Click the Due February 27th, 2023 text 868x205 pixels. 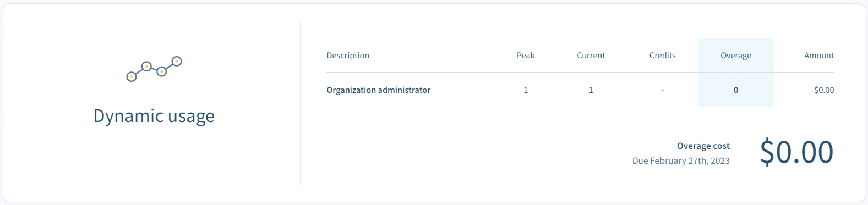(681, 161)
